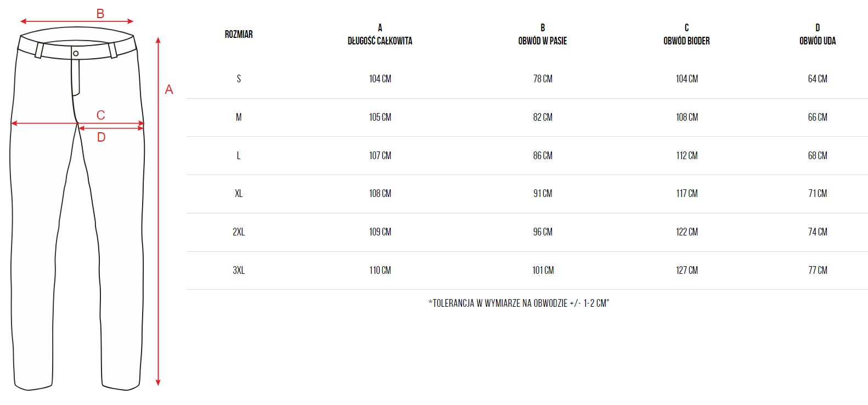Image resolution: width=868 pixels, height=405 pixels.
Task: Click the tolerance note below the table
Action: point(518,303)
